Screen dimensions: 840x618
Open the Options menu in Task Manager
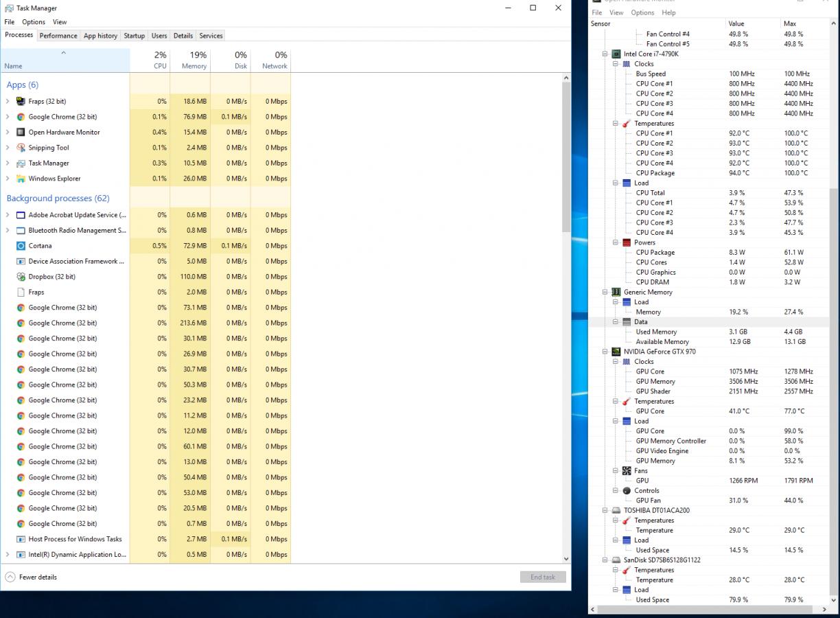(33, 21)
